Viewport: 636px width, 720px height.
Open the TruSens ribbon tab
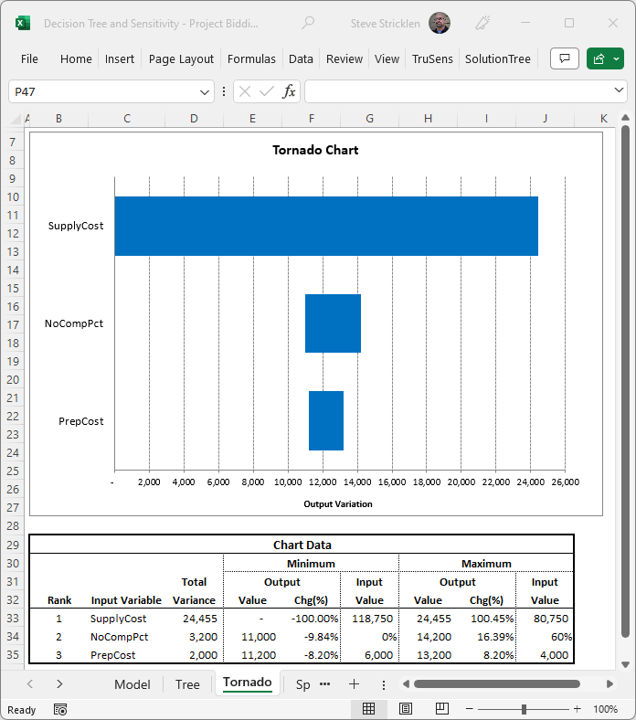[432, 59]
